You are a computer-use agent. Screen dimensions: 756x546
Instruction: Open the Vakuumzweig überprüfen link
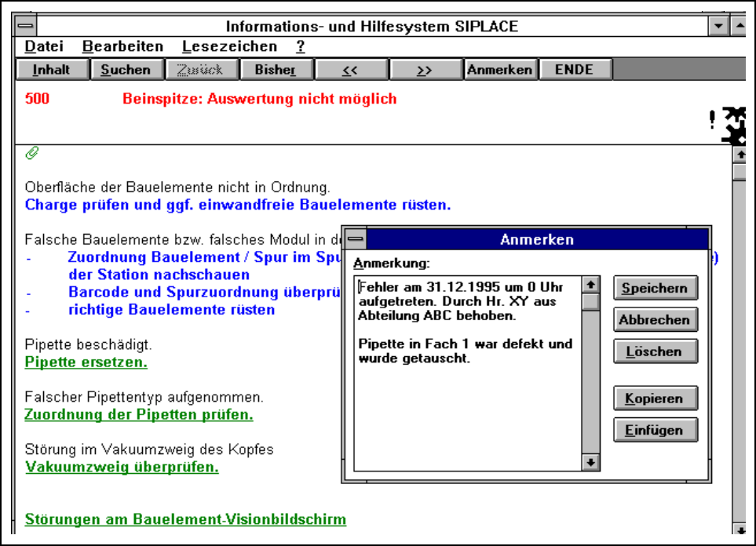[x=122, y=467]
